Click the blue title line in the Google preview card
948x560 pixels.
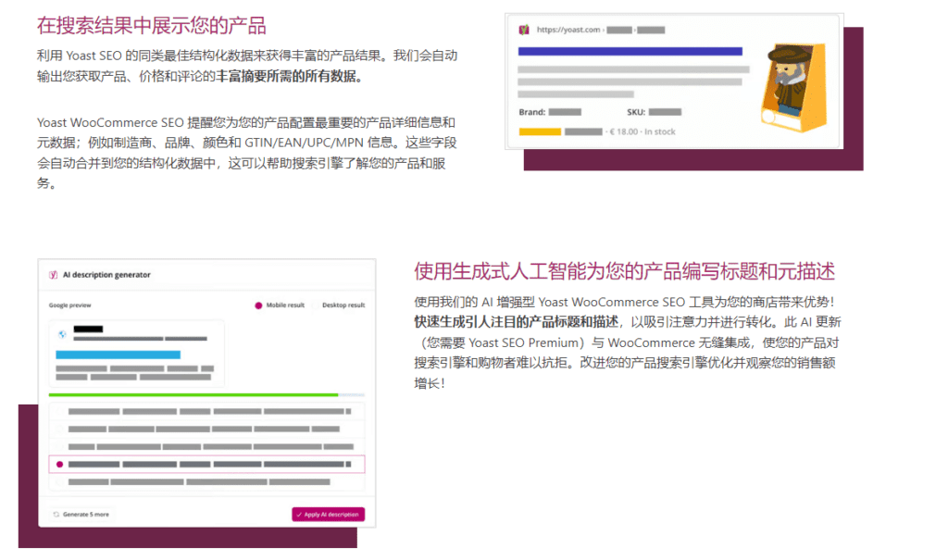(x=118, y=355)
